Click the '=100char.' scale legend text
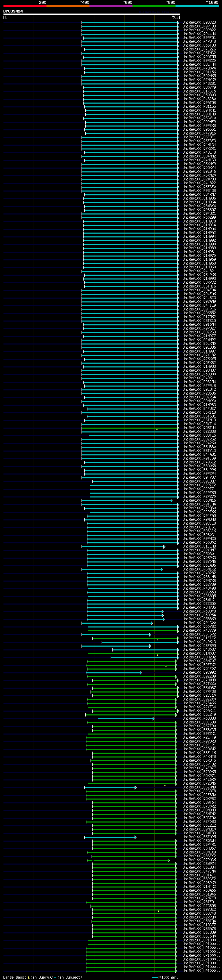 169,977
